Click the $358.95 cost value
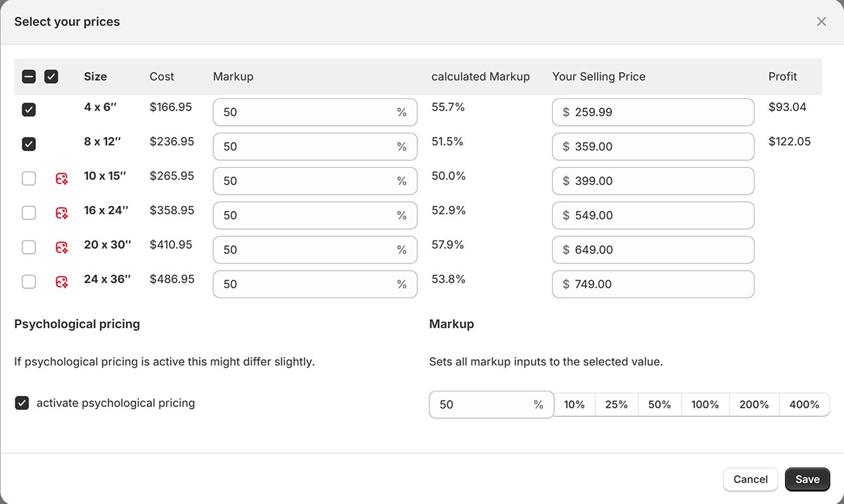Image resolution: width=844 pixels, height=504 pixels. click(172, 210)
